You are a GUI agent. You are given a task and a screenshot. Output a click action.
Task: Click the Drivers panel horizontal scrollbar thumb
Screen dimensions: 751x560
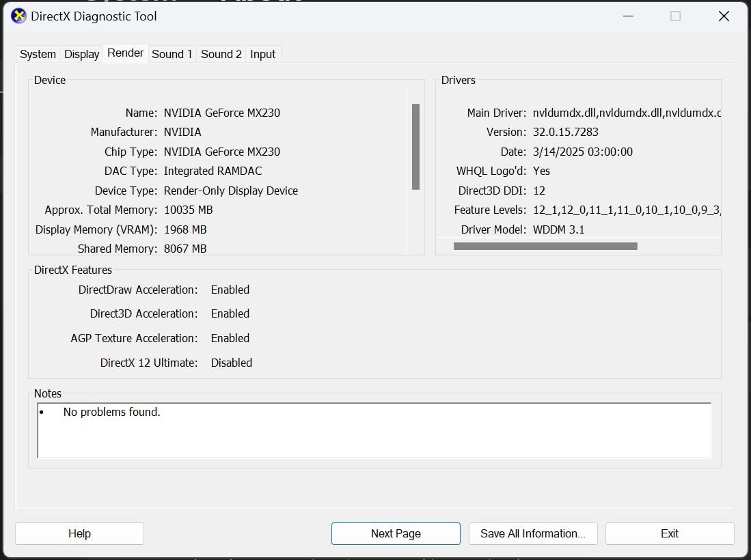point(545,246)
